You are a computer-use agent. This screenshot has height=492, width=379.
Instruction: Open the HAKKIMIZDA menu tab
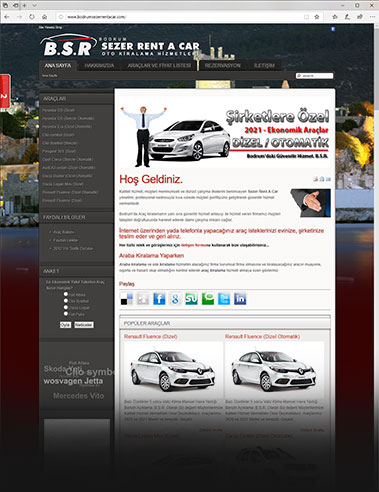tap(99, 66)
